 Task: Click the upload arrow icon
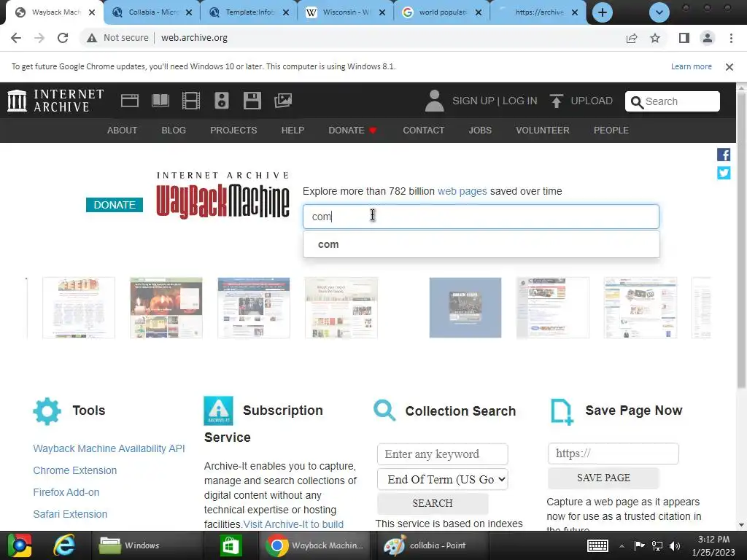[556, 101]
